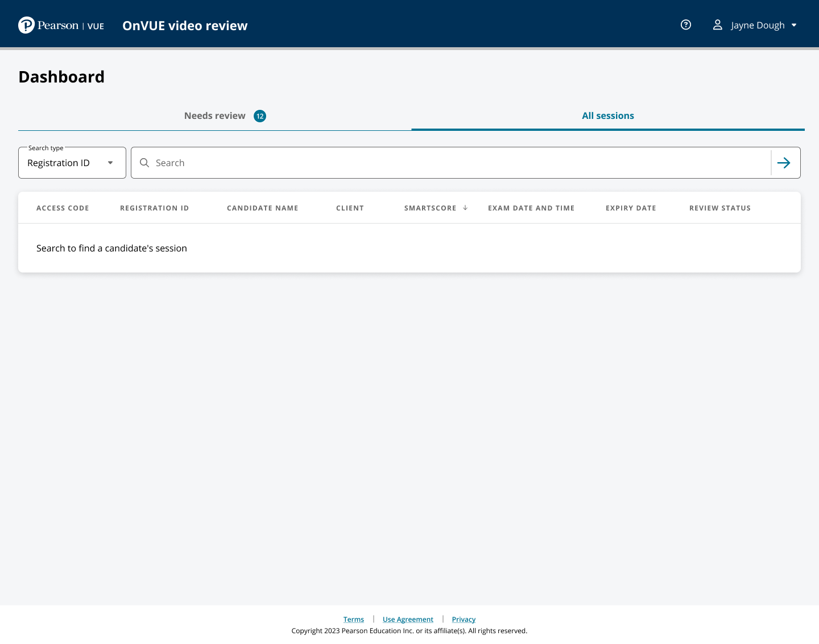Open the Search type dropdown
The image size is (819, 644).
[72, 163]
